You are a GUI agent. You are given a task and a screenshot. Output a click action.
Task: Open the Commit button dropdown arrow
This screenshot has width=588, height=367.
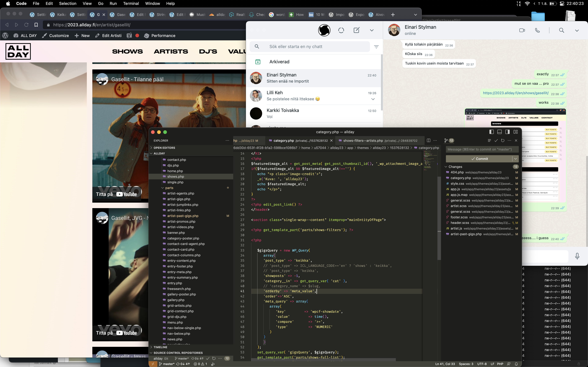point(515,159)
